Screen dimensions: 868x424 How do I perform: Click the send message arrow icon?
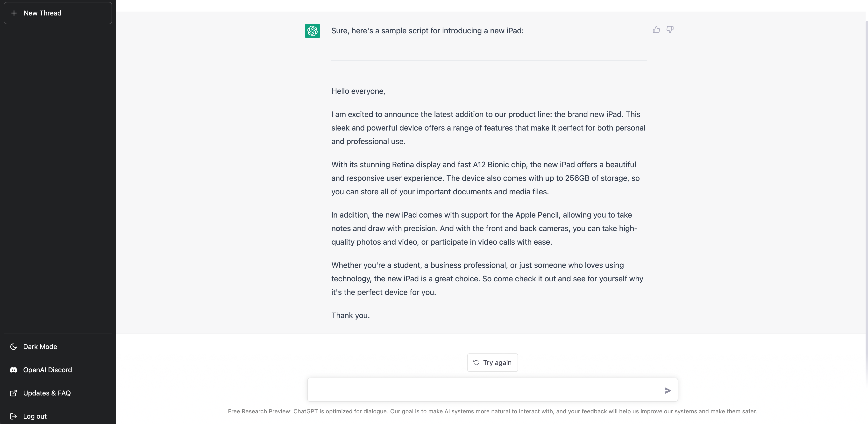pos(668,390)
